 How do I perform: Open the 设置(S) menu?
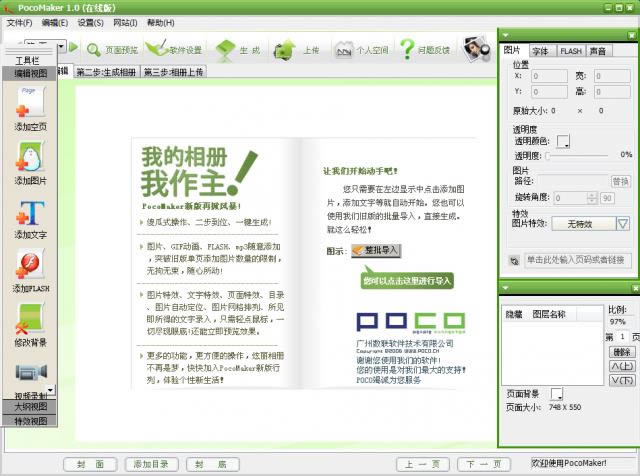pos(90,22)
